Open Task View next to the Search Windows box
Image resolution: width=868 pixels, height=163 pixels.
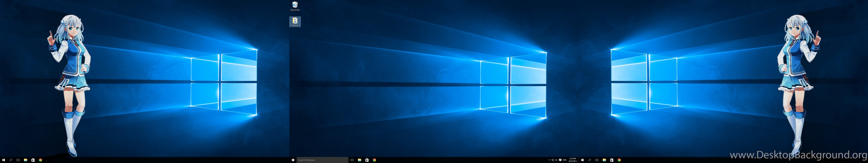tap(352, 160)
